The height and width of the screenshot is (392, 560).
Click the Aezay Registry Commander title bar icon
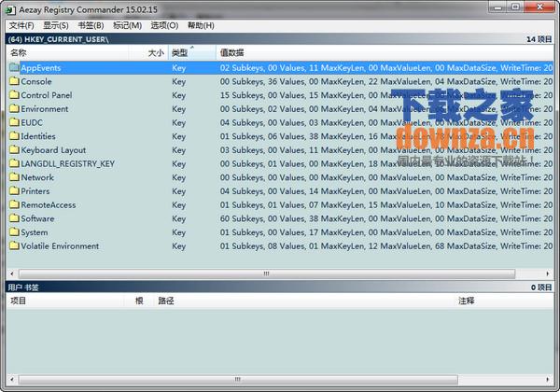(10, 10)
